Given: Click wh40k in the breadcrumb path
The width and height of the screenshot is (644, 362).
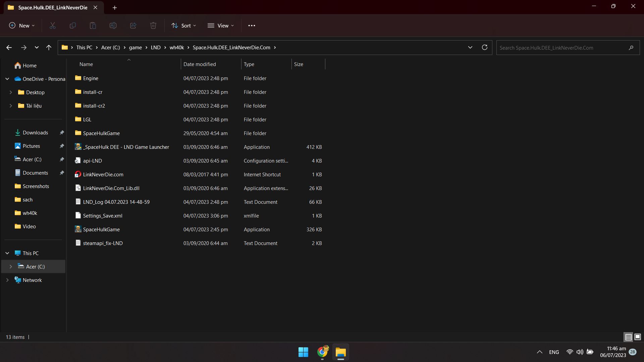Looking at the screenshot, I should [x=176, y=48].
